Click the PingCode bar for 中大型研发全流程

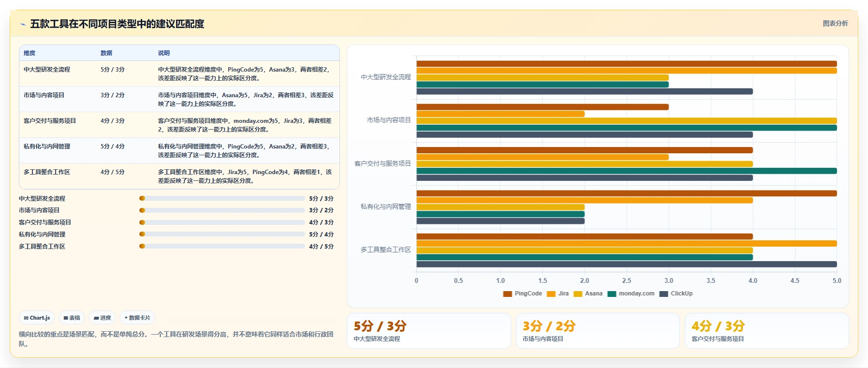point(627,64)
